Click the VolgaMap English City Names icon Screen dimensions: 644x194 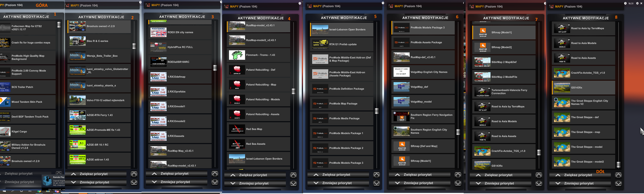click(401, 72)
